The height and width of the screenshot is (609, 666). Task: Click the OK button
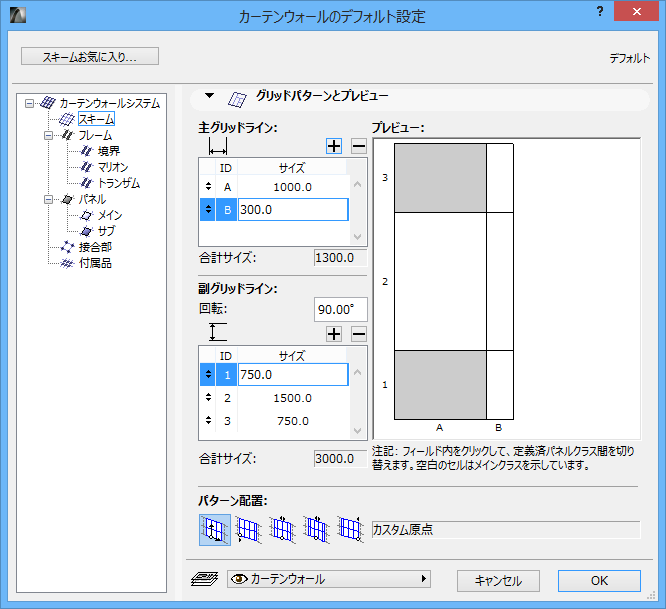(x=599, y=581)
